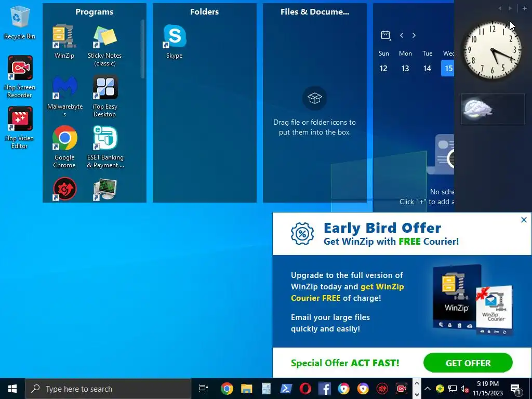The width and height of the screenshot is (532, 399).
Task: Open the WinZip shortcut in Programs box
Action: 64,41
